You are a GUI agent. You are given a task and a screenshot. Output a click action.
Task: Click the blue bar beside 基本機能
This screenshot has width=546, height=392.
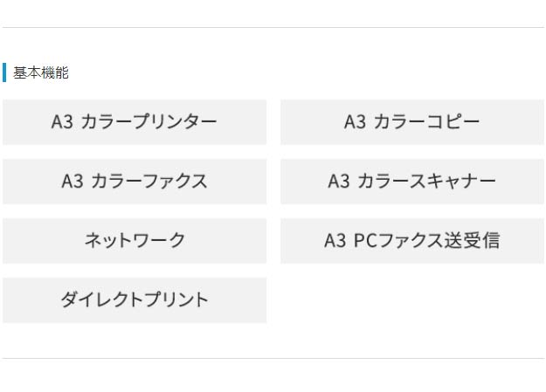[4, 72]
